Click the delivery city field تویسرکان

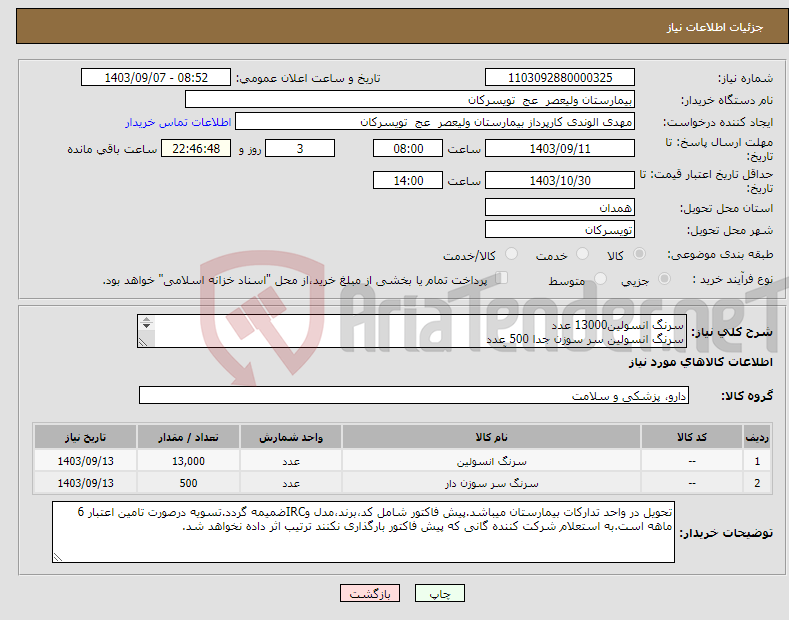pos(560,229)
